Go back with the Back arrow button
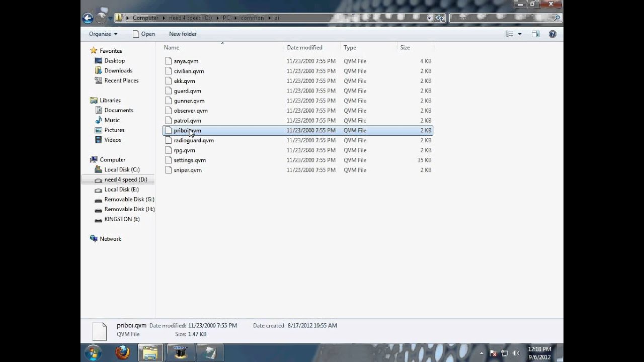Viewport: 644px width, 362px height. coord(88,18)
